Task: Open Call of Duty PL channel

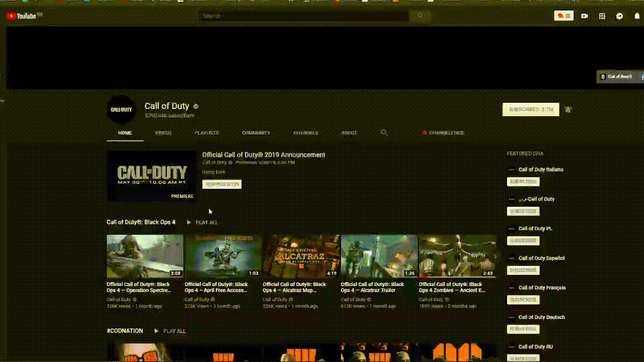Action: tap(535, 228)
